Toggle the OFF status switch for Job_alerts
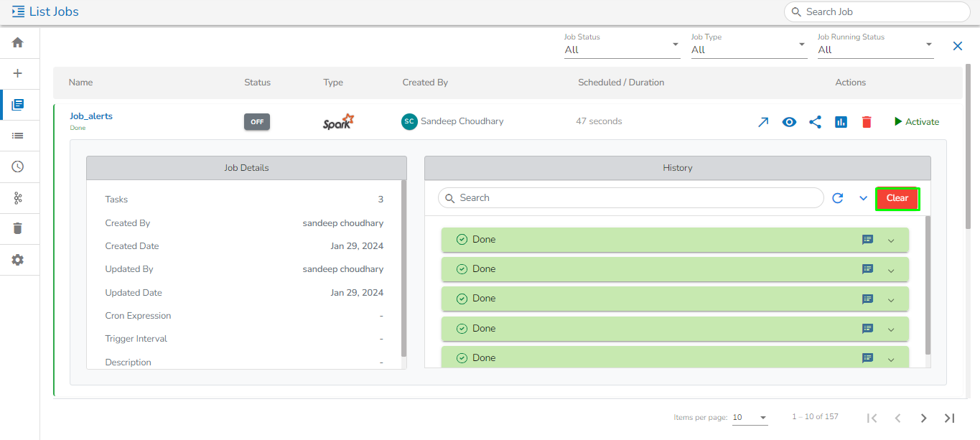The image size is (980, 440). pyautogui.click(x=257, y=122)
